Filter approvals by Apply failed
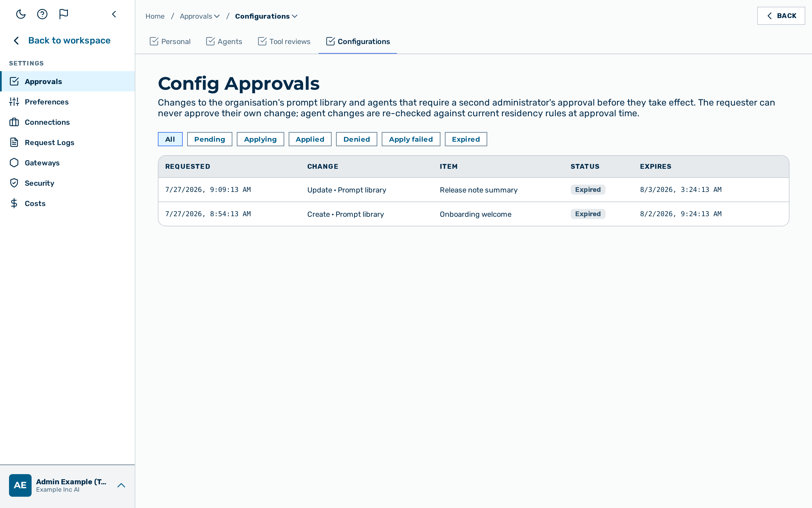 pos(411,139)
